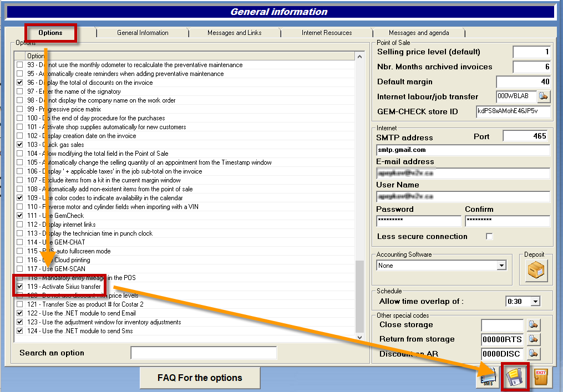Click the Exit door icon
Screen dimensions: 563x392
point(541,378)
